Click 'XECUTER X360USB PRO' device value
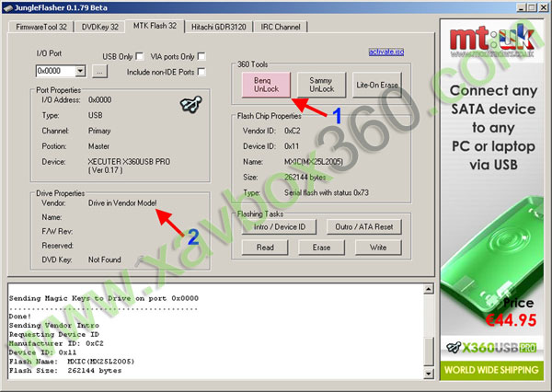552x392 pixels. [129, 162]
